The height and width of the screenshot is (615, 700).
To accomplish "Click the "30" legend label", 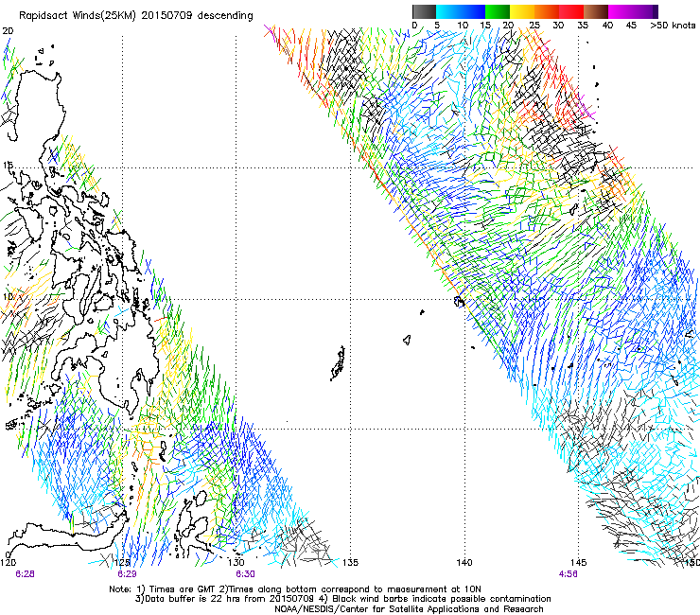I will click(x=558, y=26).
